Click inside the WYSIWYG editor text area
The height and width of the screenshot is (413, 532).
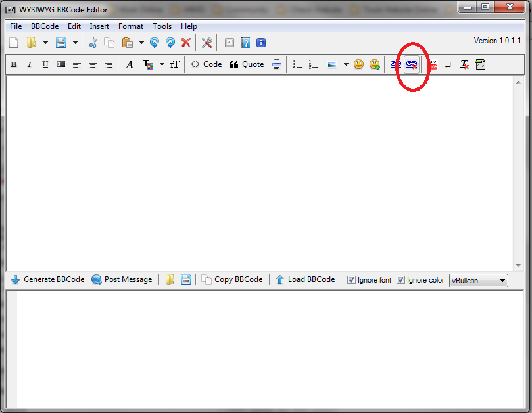point(260,173)
